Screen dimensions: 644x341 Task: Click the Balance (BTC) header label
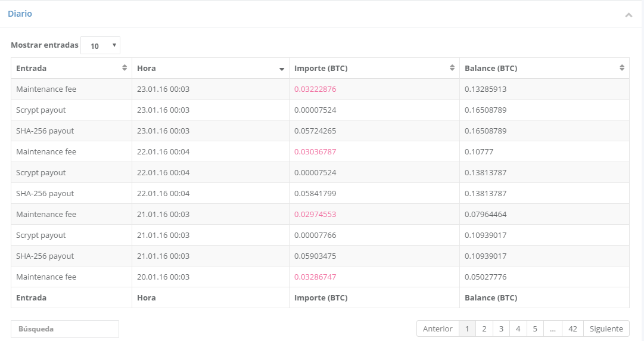(491, 68)
